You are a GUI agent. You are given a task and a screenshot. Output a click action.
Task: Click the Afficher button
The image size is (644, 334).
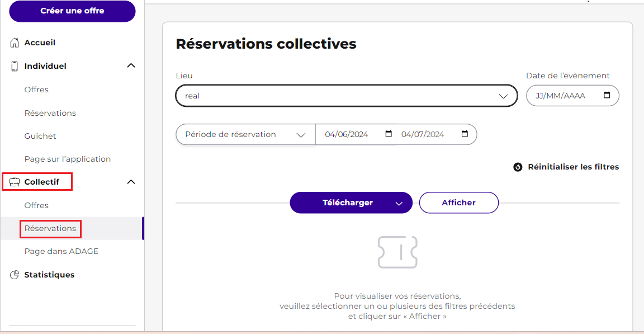click(459, 203)
